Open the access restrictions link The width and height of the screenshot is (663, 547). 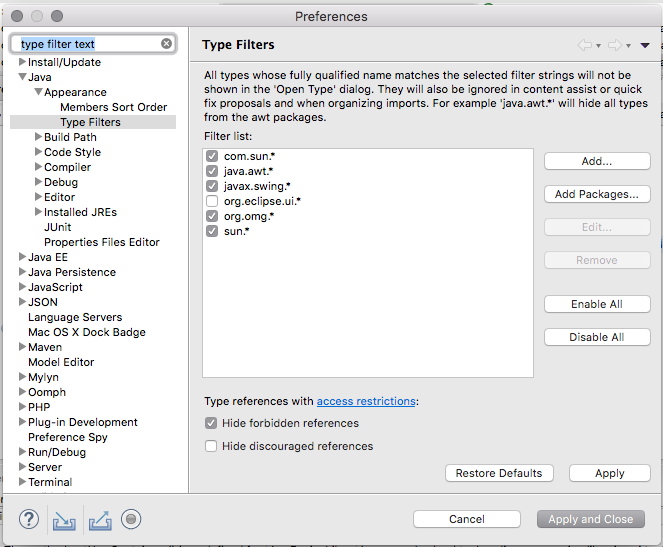pos(366,401)
